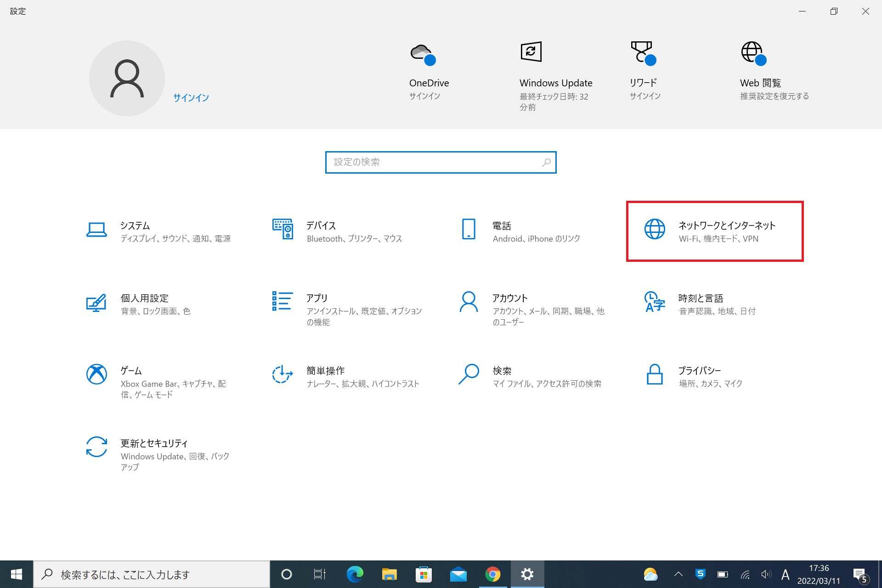Click サインイン under リワード
The width and height of the screenshot is (882, 588).
click(645, 96)
